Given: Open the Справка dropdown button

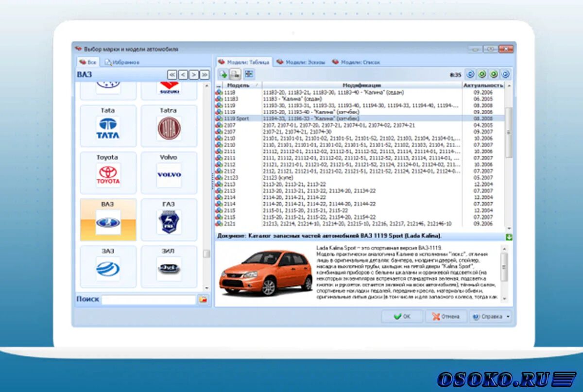Looking at the screenshot, I should click(491, 316).
